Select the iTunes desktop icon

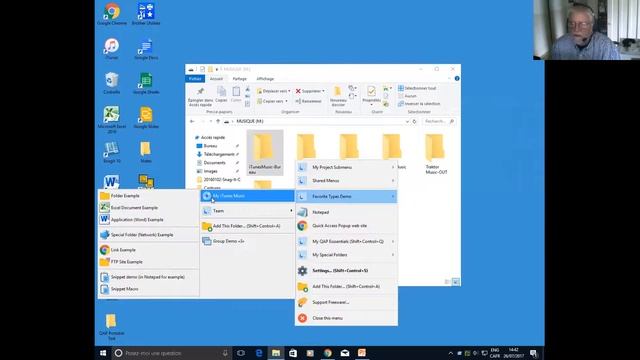pyautogui.click(x=112, y=49)
